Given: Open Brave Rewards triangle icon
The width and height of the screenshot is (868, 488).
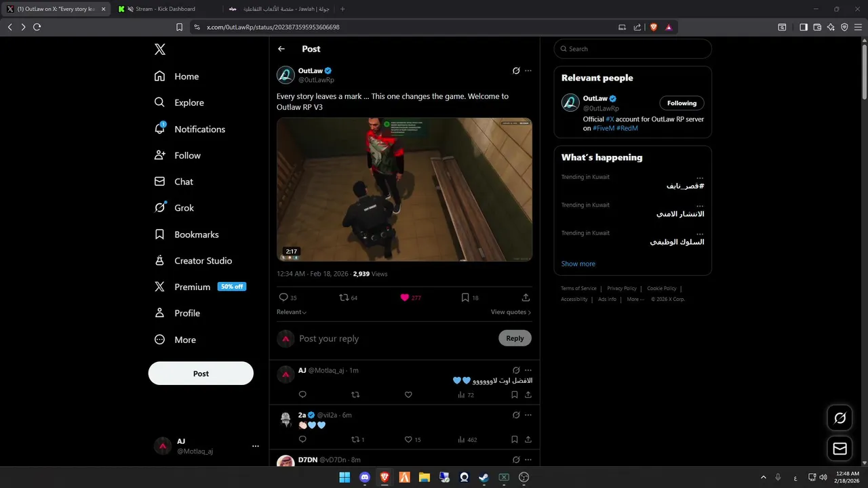Looking at the screenshot, I should pos(669,27).
